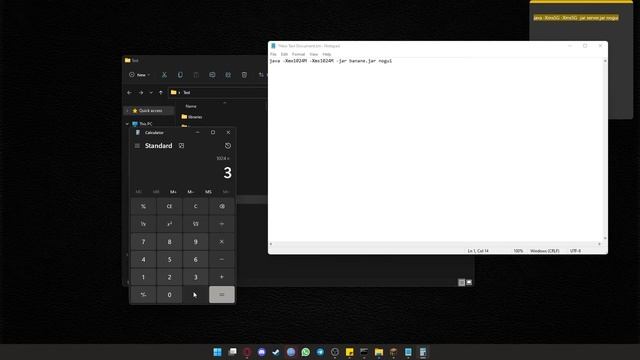
Task: Click the Rename icon in Explorer toolbar
Action: (212, 75)
